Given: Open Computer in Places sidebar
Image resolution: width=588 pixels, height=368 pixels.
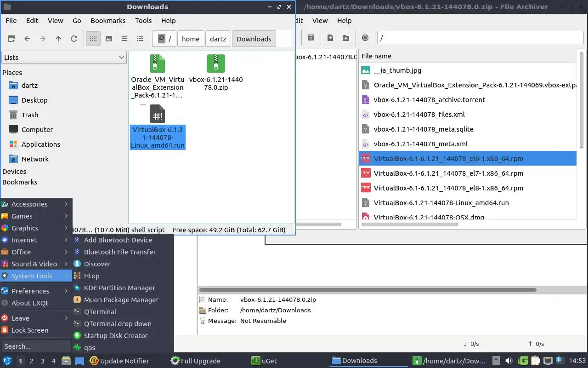Looking at the screenshot, I should point(37,130).
